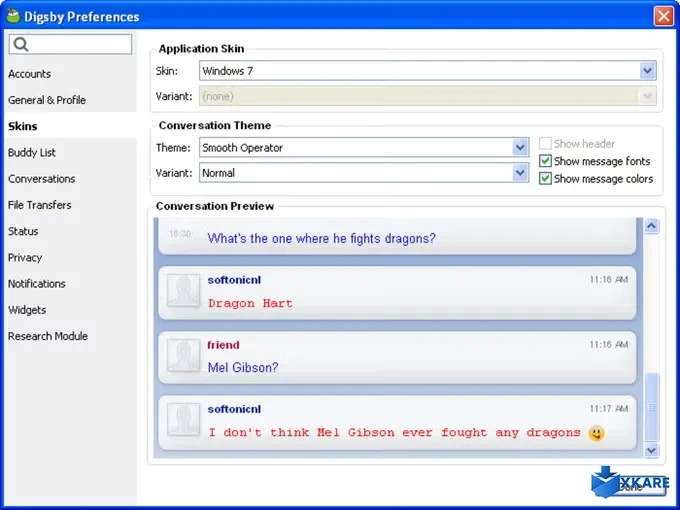
Task: Click the preview scrollbar up arrow
Action: 651,226
